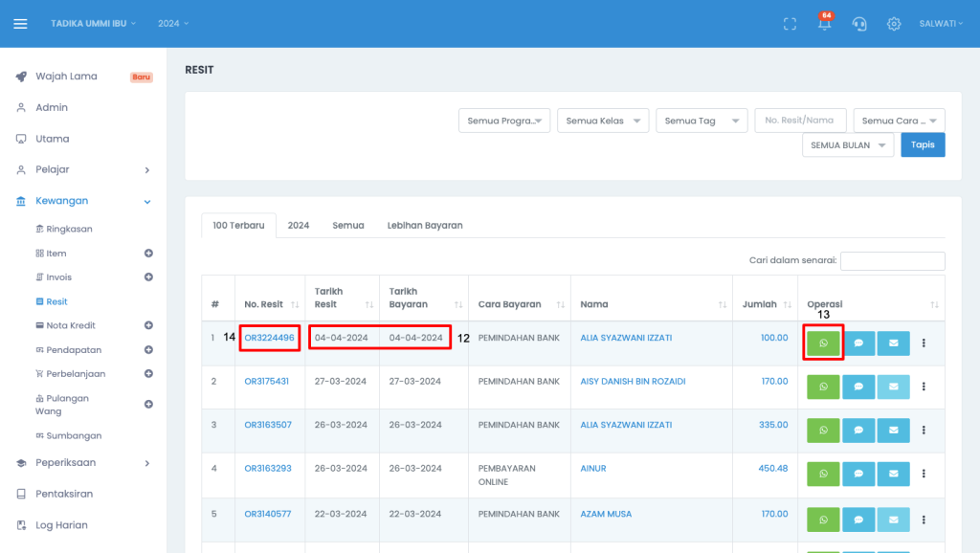Screen dimensions: 980x553
Task: Click email icon for AISY DANISH row
Action: [x=893, y=387]
